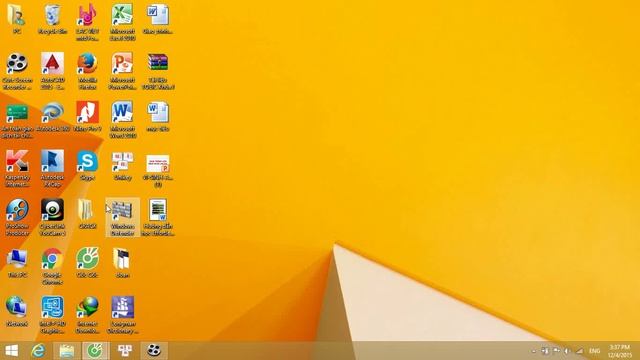Select Word document beside the Excel 2010 shortcut
The height and width of the screenshot is (360, 640).
158,19
